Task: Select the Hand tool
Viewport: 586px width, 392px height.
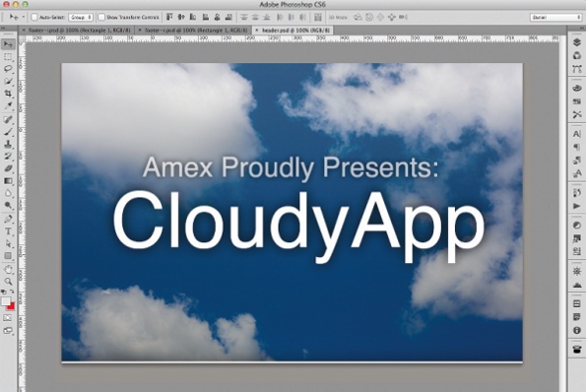Action: pos(8,270)
